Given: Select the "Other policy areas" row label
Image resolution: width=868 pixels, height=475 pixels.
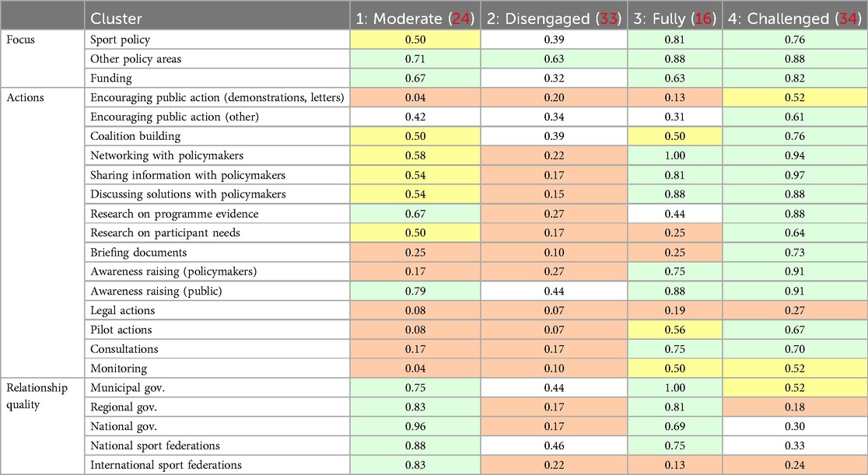Looking at the screenshot, I should click(x=135, y=59).
